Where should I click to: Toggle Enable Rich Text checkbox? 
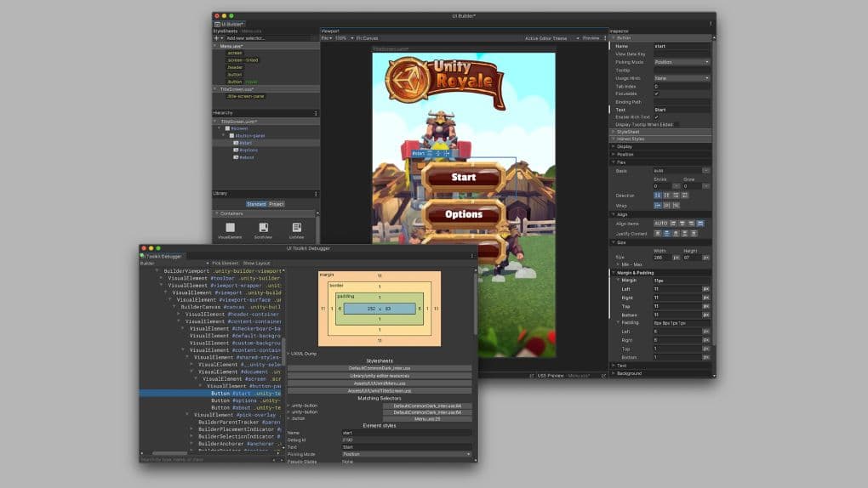point(657,117)
